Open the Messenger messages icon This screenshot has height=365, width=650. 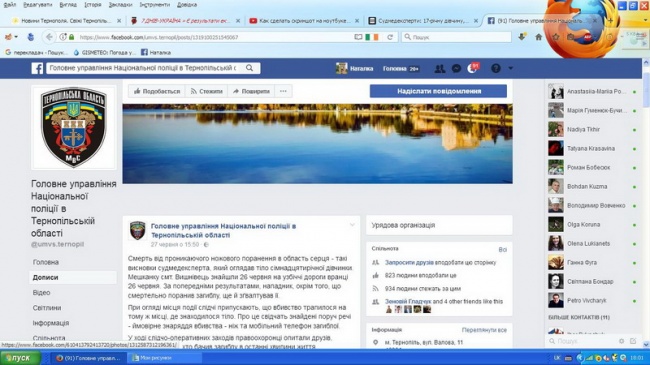click(456, 68)
